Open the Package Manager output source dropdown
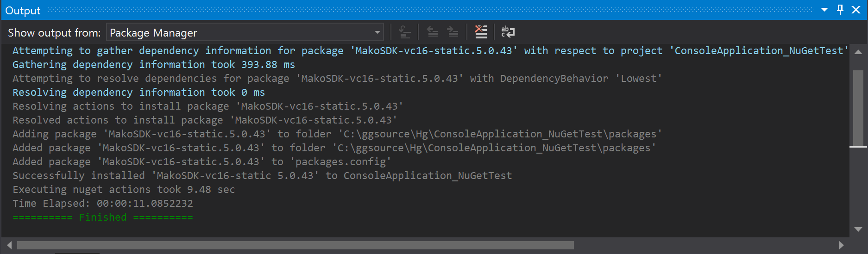 [x=377, y=32]
